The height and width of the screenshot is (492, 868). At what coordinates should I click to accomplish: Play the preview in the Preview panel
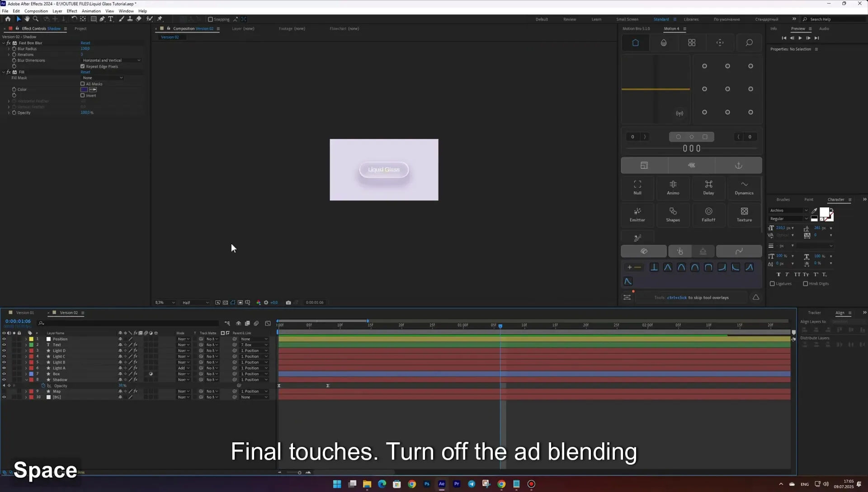click(800, 38)
